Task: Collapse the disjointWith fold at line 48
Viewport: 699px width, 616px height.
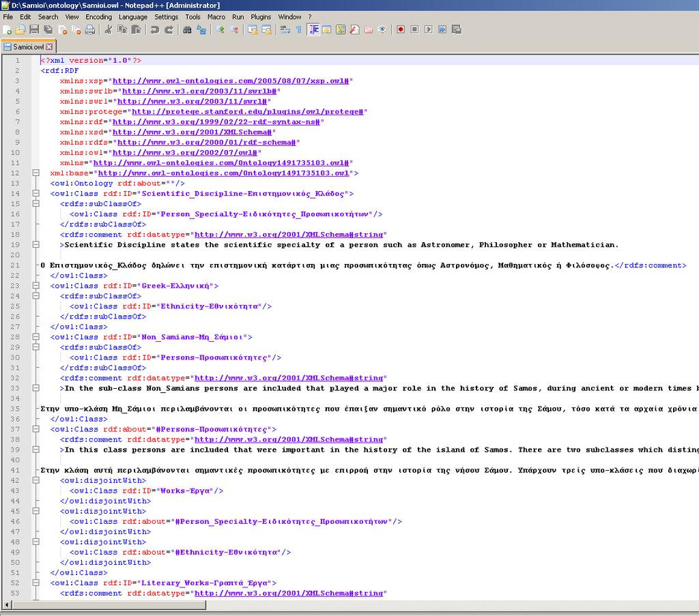Action: [35, 542]
